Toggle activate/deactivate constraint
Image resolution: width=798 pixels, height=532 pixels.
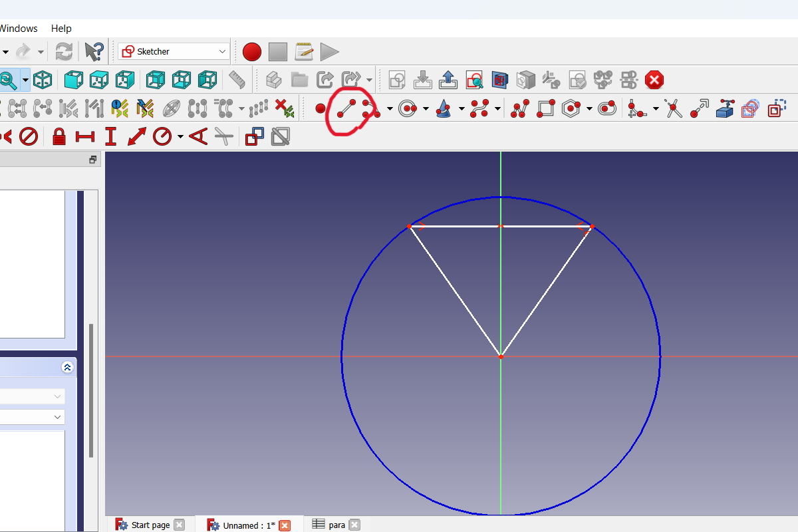click(x=281, y=137)
